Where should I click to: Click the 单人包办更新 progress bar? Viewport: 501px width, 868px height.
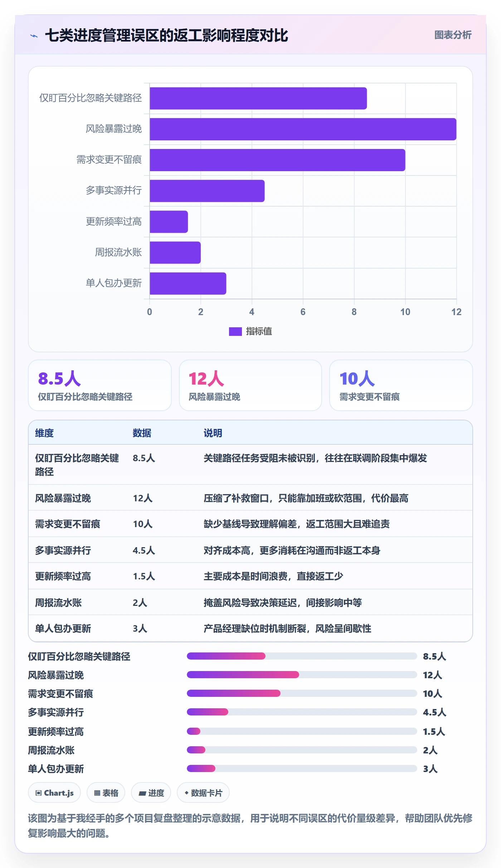(302, 768)
